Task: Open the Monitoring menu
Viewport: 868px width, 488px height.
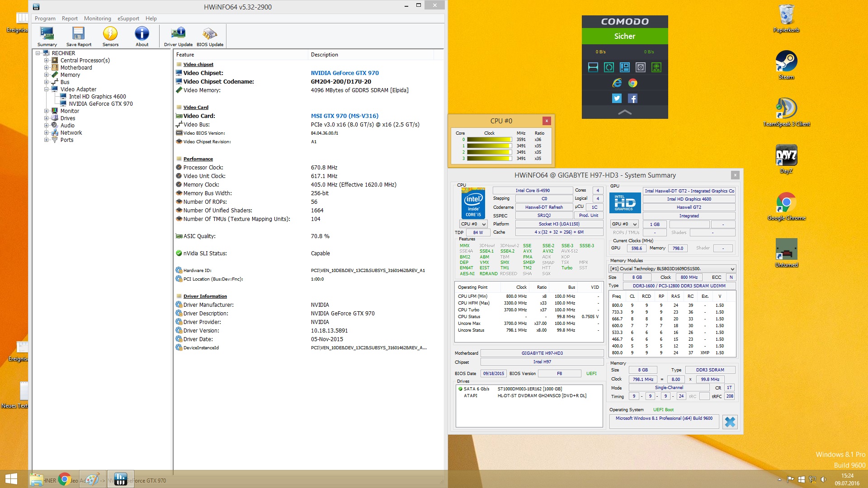Action: coord(97,19)
